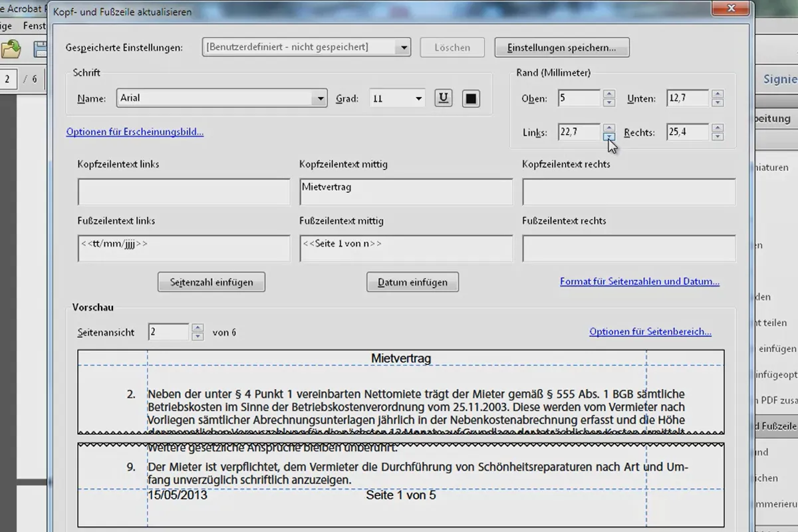This screenshot has width=798, height=532.
Task: Decrease the Oben margin value
Action: (609, 102)
